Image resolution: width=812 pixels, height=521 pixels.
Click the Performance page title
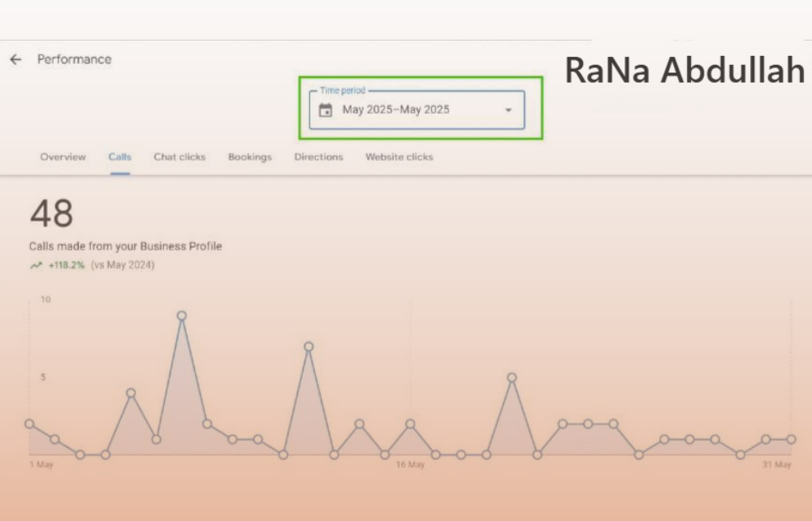pyautogui.click(x=74, y=59)
